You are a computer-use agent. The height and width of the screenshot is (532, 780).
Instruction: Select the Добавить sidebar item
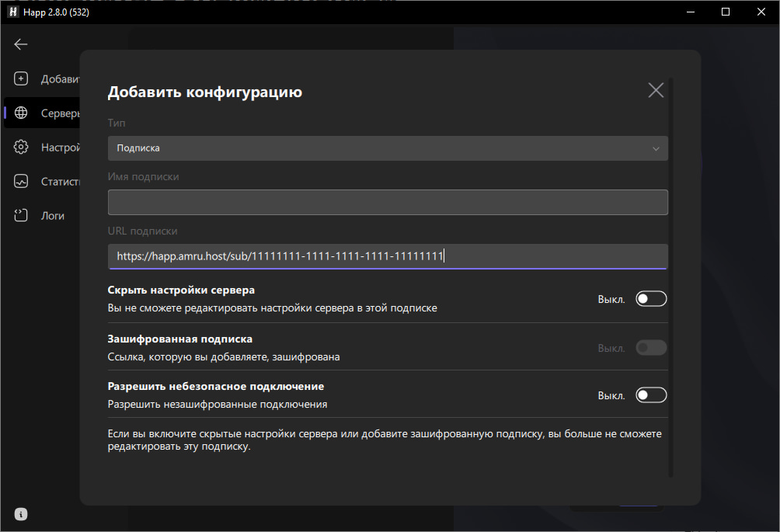42,78
